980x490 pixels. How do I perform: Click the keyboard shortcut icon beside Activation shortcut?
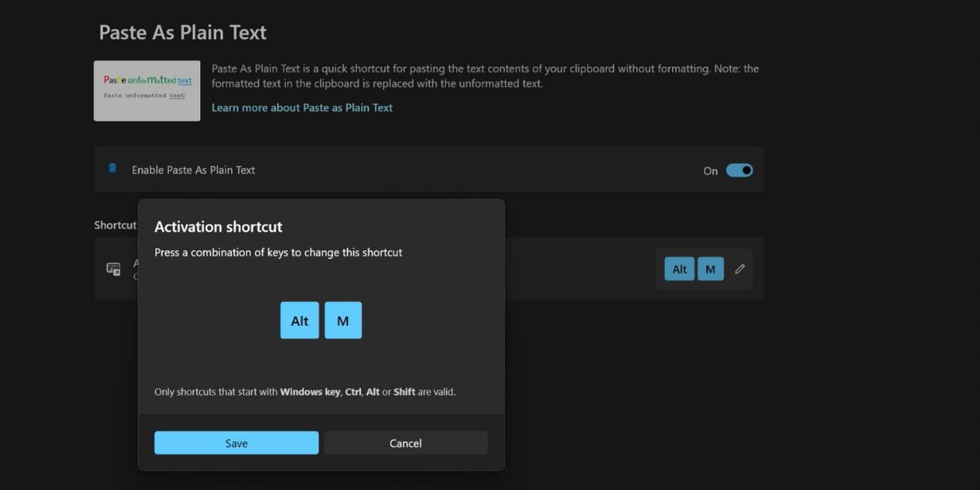tap(114, 268)
